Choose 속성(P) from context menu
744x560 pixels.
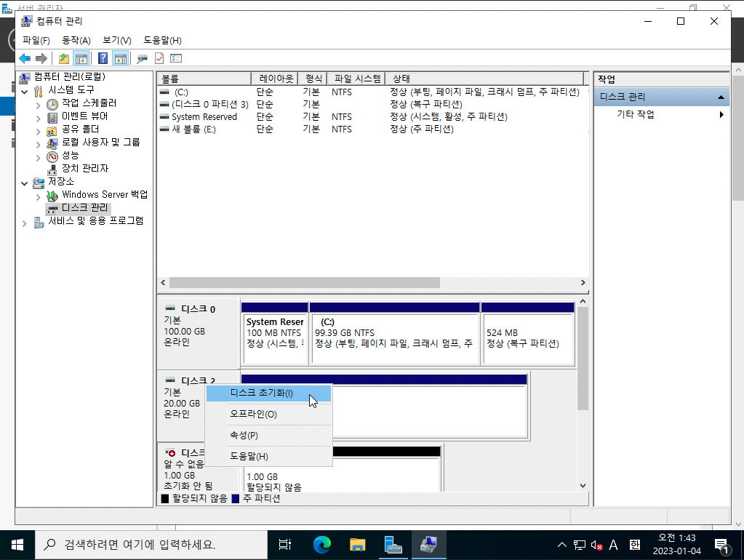(x=268, y=435)
